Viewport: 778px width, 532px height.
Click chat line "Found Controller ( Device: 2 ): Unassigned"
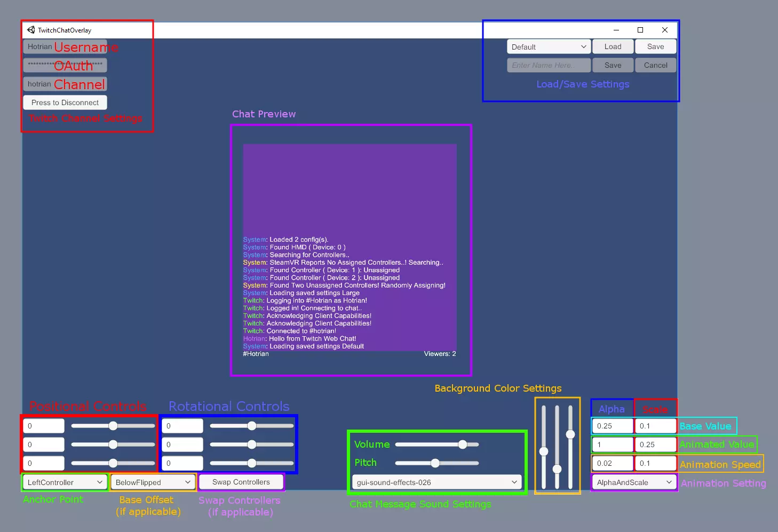coord(335,277)
